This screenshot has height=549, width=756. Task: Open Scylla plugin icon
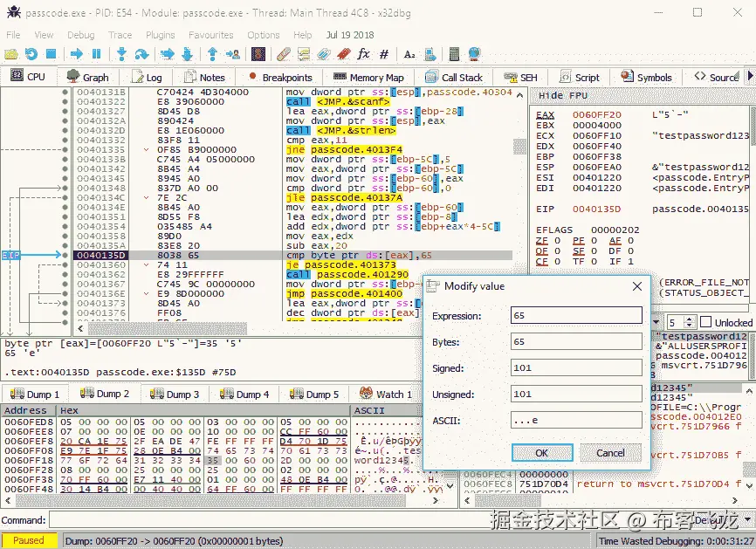258,54
